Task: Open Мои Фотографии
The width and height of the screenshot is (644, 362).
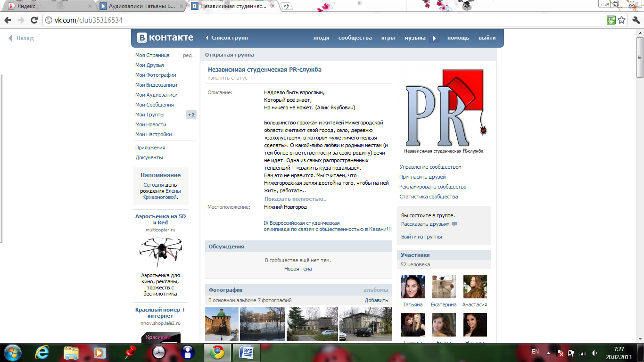Action: tap(156, 75)
